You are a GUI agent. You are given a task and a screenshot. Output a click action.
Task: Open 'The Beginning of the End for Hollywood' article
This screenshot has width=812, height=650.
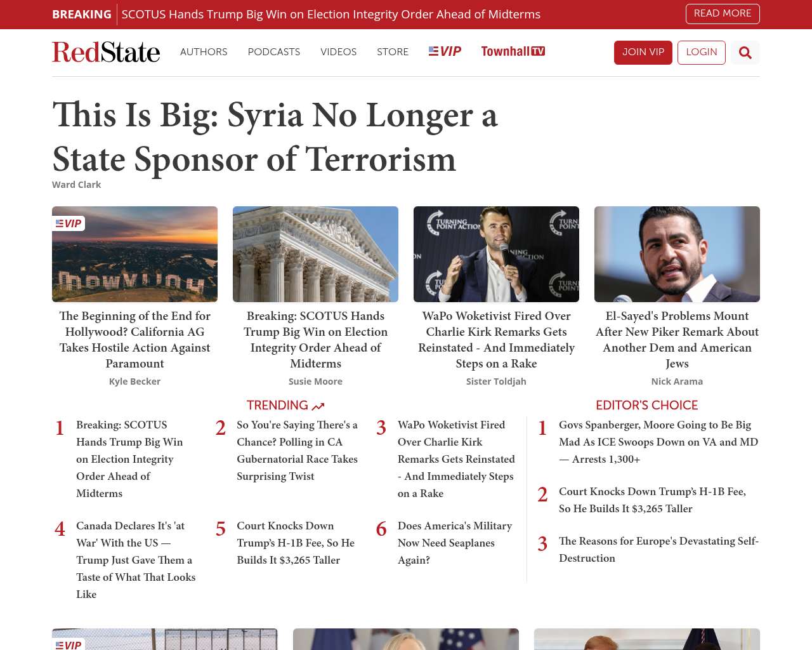click(134, 340)
